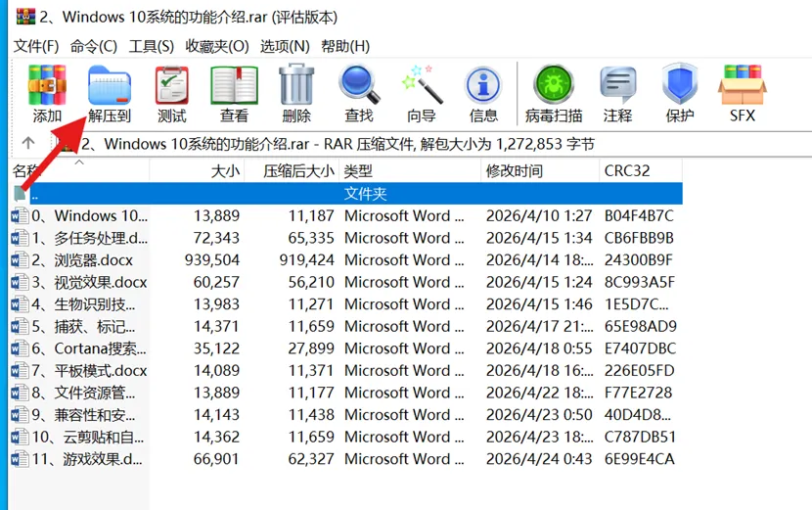Start 病毒扫描 (Virus Scan) icon
Image resolution: width=812 pixels, height=510 pixels.
pyautogui.click(x=554, y=84)
